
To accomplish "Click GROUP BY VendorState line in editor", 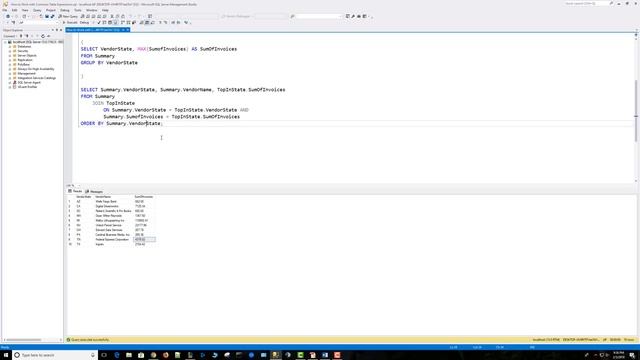I will coord(109,63).
